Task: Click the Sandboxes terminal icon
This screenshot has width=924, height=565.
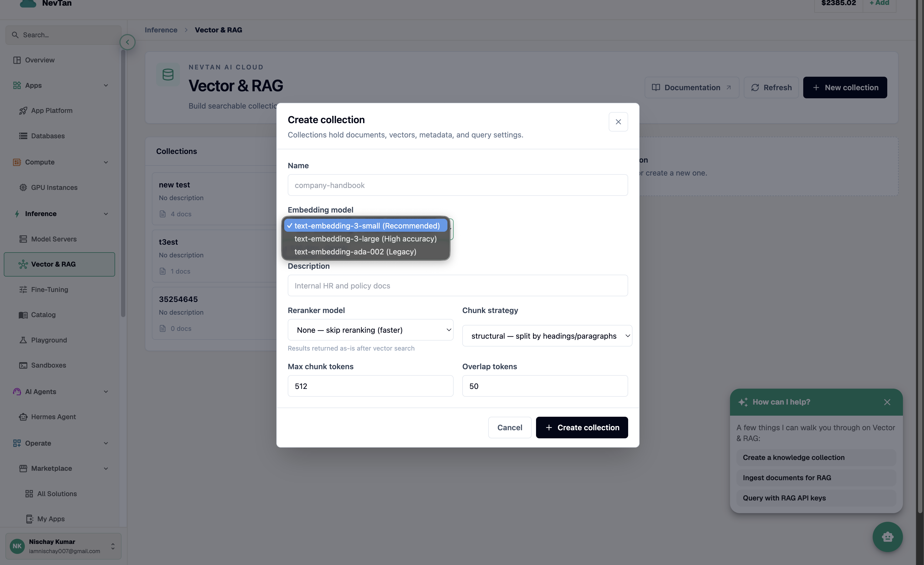Action: pyautogui.click(x=23, y=365)
